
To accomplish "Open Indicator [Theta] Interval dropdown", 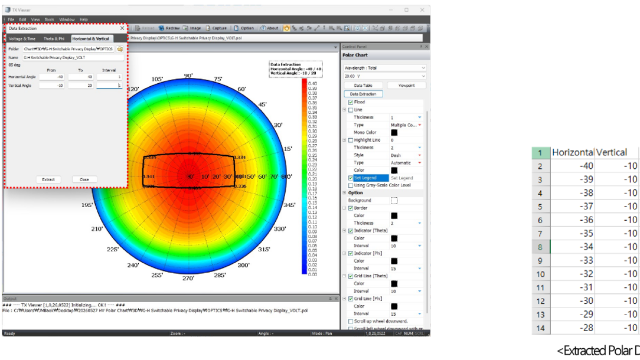I will tap(420, 246).
